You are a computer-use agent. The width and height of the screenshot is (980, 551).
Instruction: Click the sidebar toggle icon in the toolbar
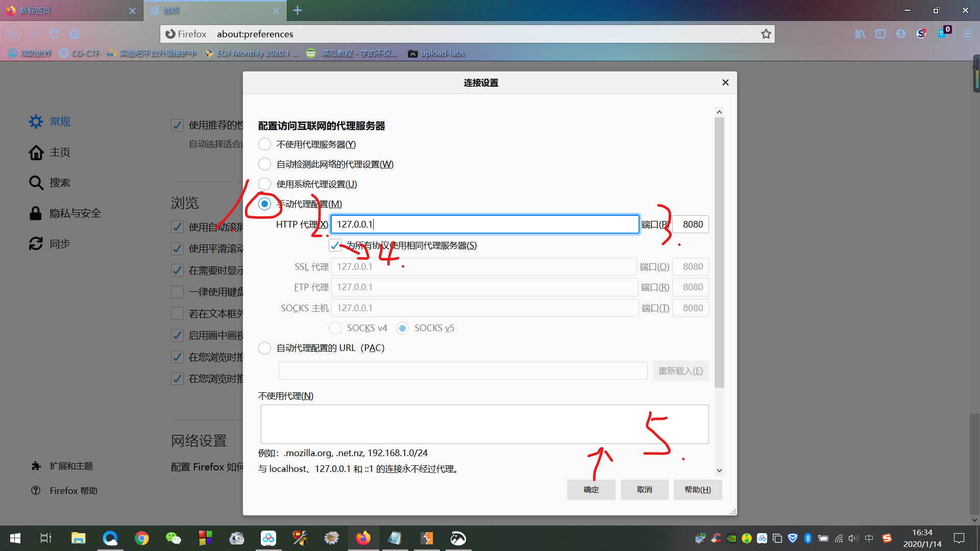tap(880, 34)
